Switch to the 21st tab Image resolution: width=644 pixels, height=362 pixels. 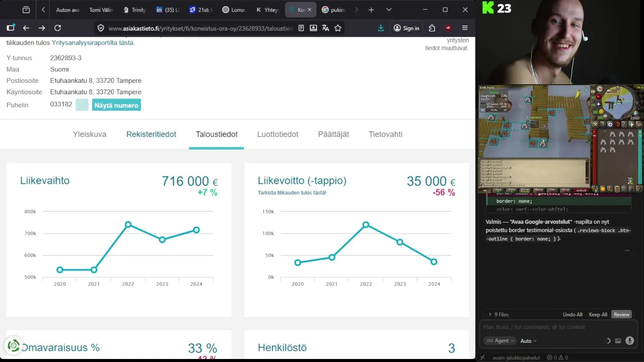pos(200,10)
